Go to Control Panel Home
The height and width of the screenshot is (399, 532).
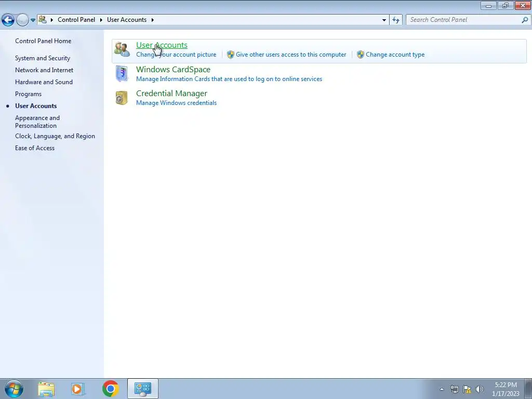coord(43,41)
